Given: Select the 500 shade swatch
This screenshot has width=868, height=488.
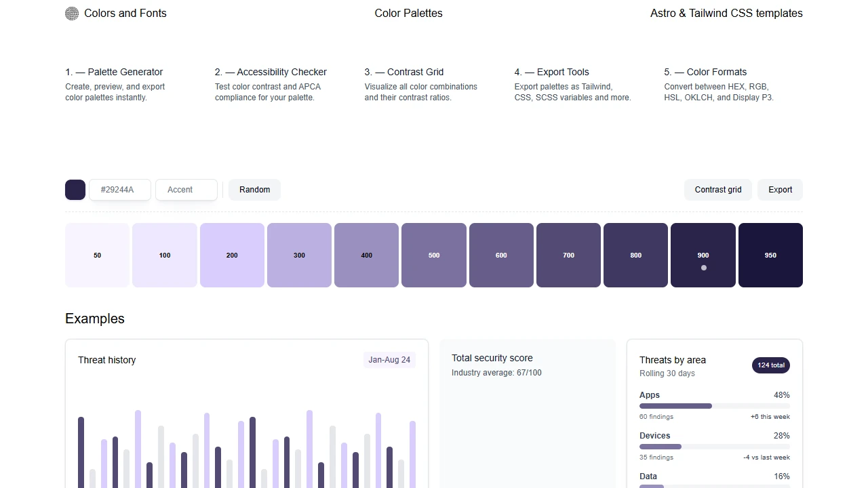Looking at the screenshot, I should 433,255.
